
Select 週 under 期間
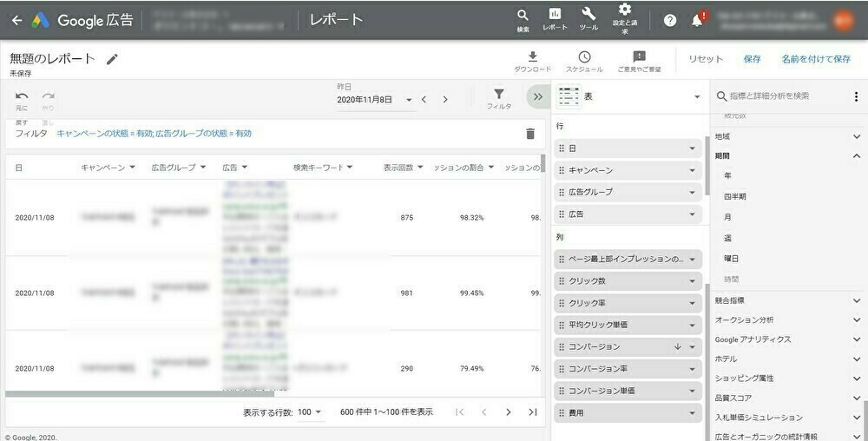coord(728,238)
